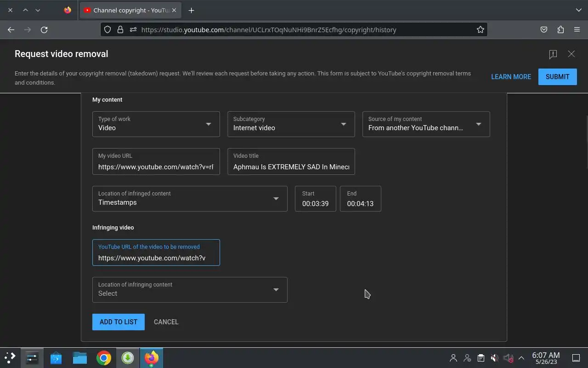Launch Discover software store from taskbar
This screenshot has height=368, width=588.
56,357
